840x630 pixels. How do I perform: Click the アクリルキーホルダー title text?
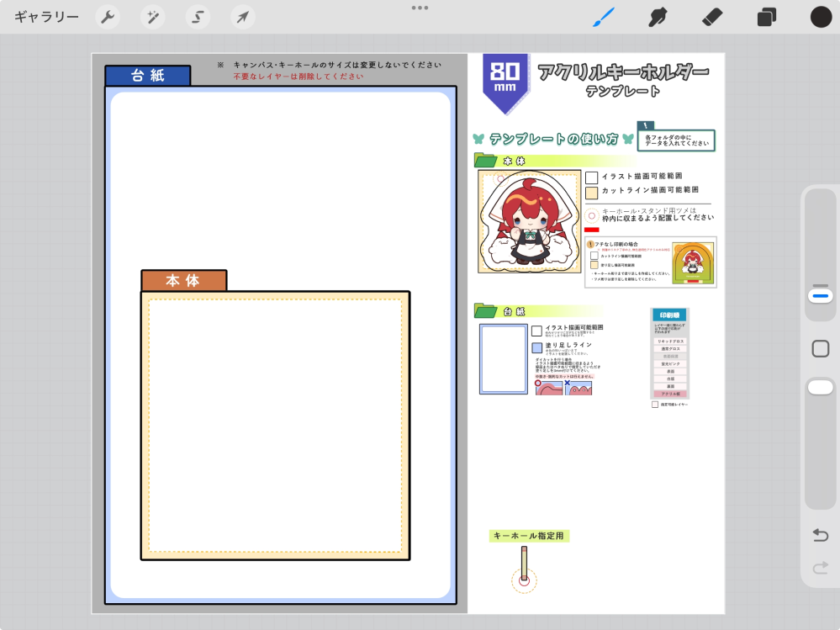click(623, 71)
